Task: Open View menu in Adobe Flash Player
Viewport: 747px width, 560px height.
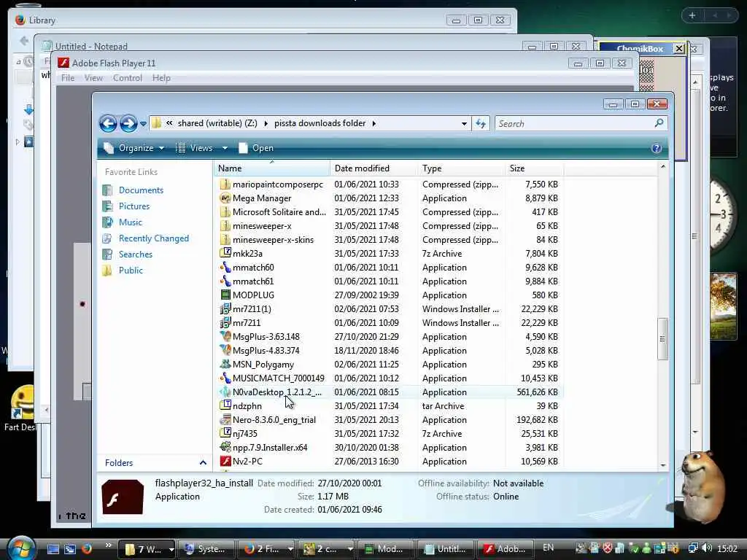Action: pos(93,78)
